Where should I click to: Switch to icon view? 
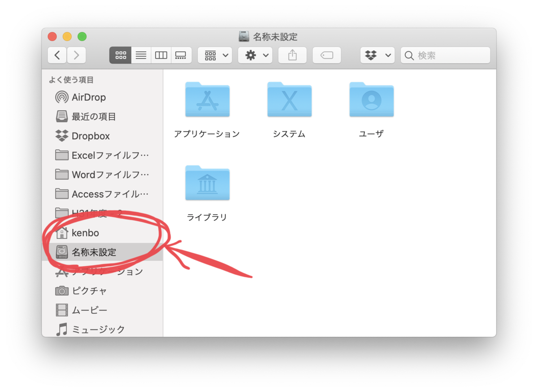(x=121, y=55)
